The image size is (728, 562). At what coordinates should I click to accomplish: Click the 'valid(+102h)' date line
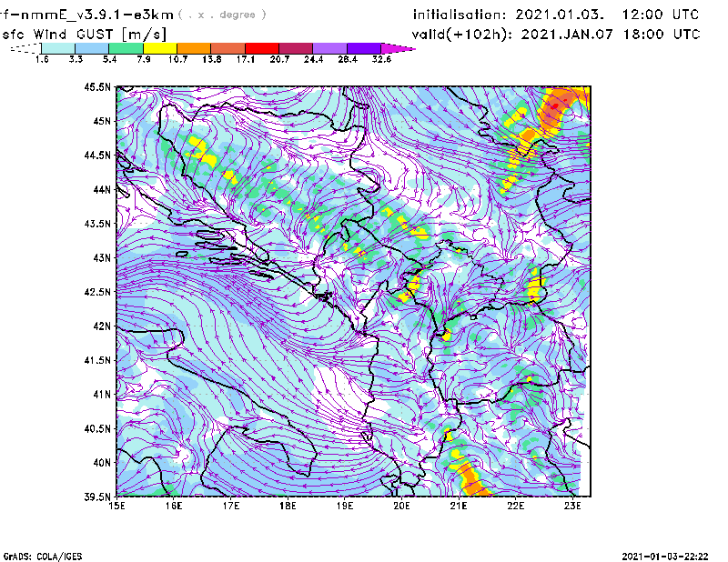(x=556, y=35)
